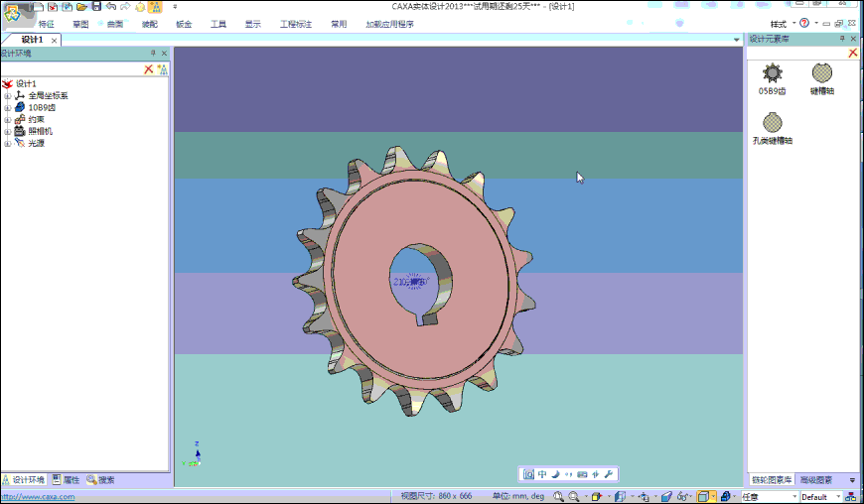Open the 工程标注 ribbon tab

tap(295, 24)
